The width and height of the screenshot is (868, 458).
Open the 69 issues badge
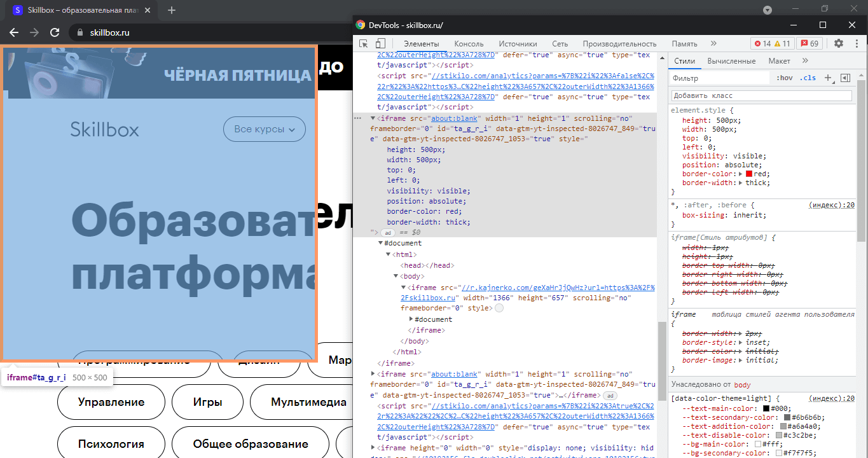click(x=809, y=43)
